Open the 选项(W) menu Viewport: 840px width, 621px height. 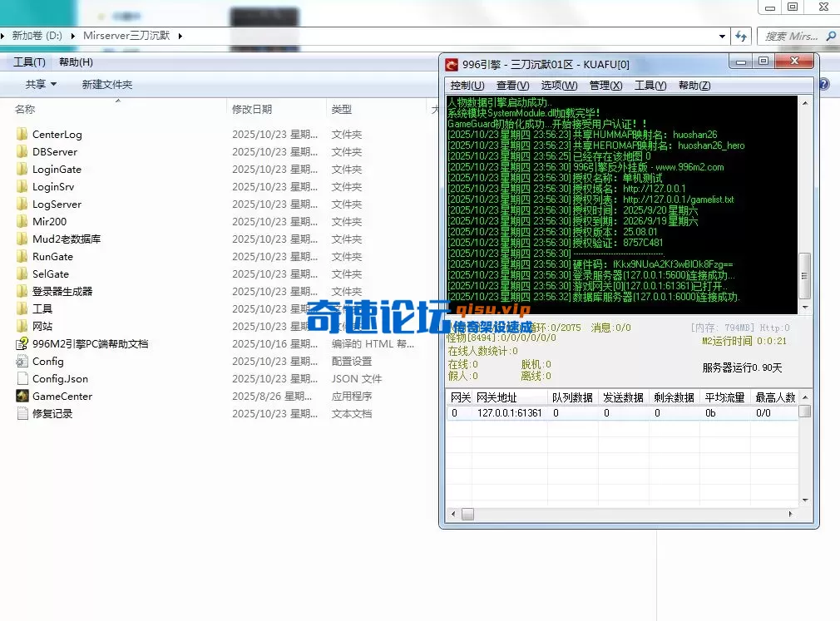point(558,85)
